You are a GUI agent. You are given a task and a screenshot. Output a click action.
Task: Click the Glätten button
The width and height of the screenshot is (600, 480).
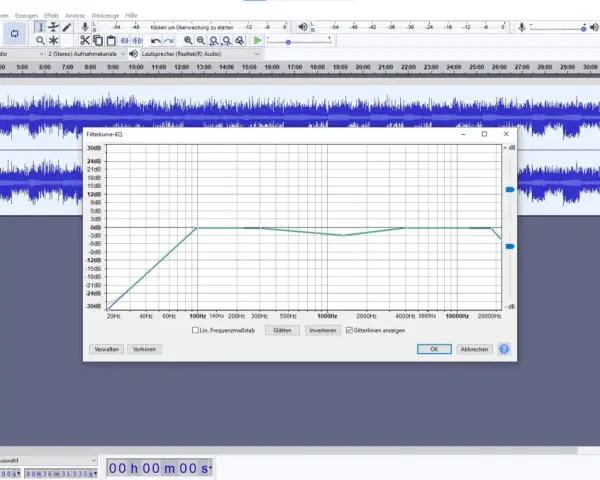(x=282, y=330)
